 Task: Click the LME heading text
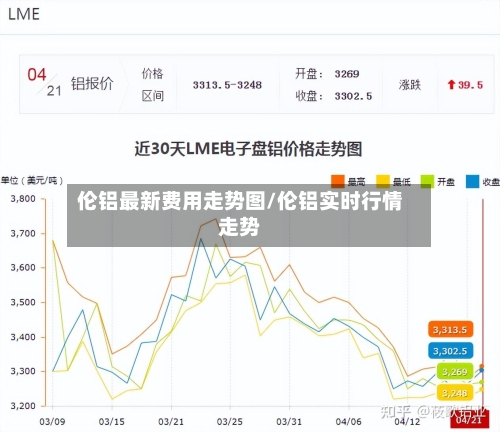[x=24, y=14]
